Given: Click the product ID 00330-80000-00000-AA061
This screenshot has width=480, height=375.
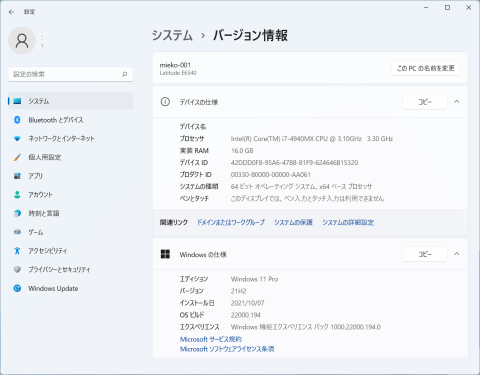Looking at the screenshot, I should click(271, 175).
